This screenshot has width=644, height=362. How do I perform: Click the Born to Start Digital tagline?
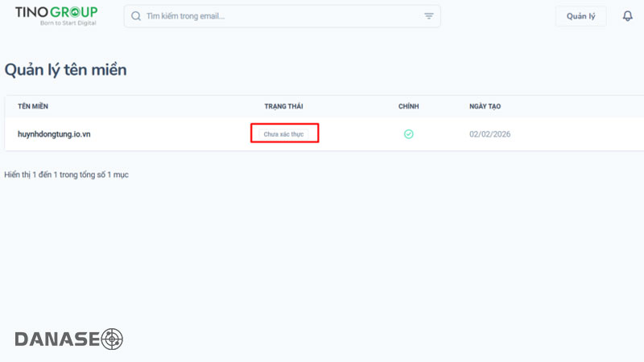tap(68, 23)
